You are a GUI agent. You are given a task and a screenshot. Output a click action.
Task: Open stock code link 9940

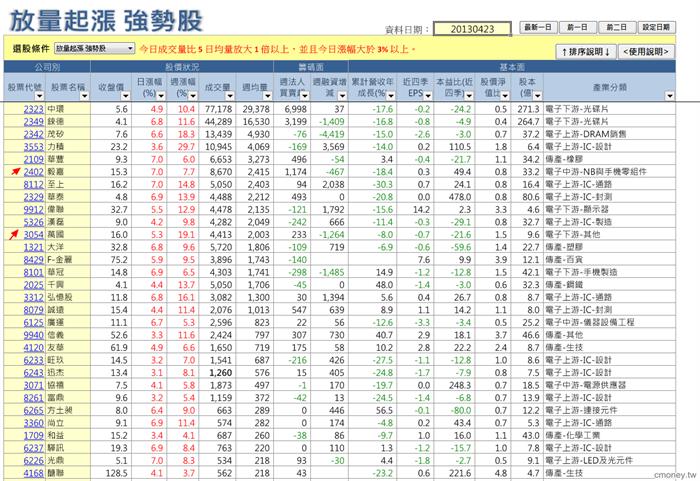pos(33,335)
